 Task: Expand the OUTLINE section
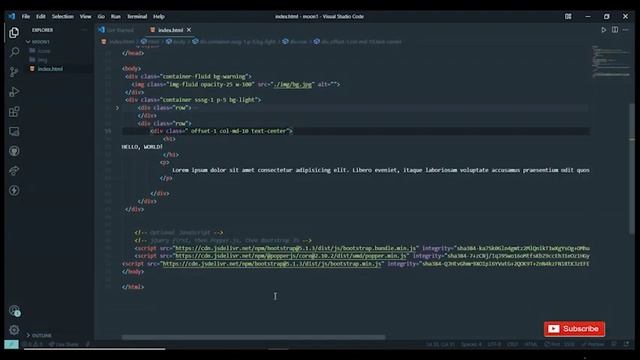point(40,335)
